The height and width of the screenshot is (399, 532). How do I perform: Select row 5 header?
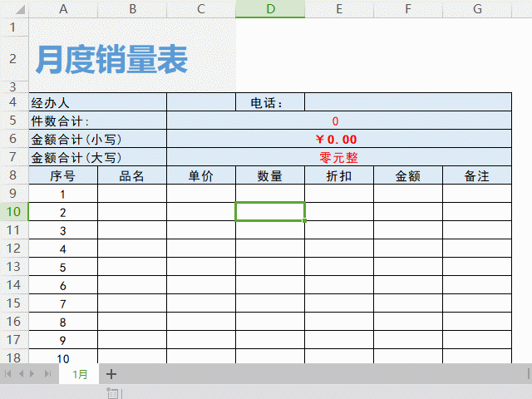click(x=13, y=120)
